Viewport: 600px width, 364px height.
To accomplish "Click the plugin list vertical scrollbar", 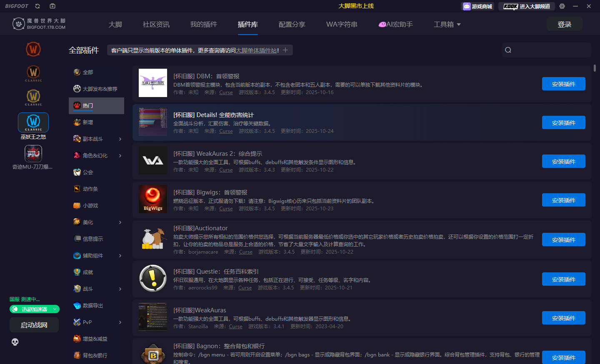I will point(595,68).
